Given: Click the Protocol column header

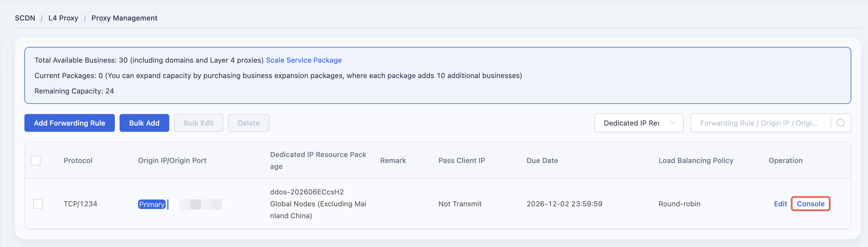Looking at the screenshot, I should pos(78,161).
